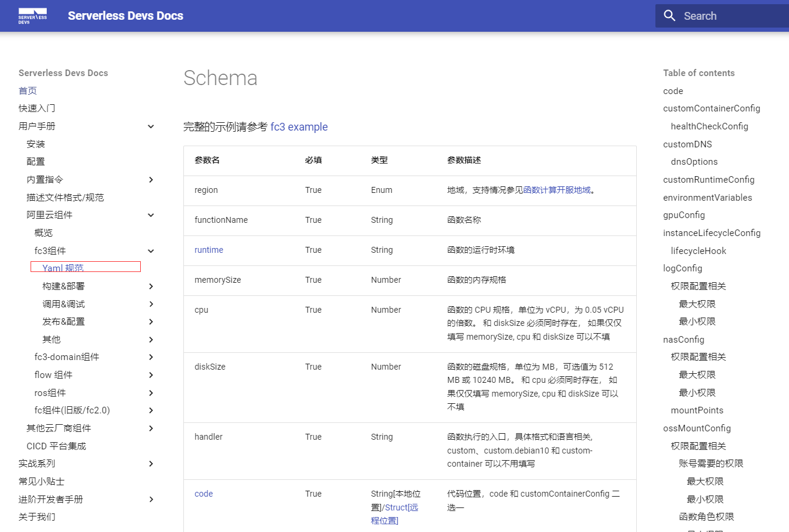
Task: Click the Serverless Devs logo icon
Action: pyautogui.click(x=32, y=16)
